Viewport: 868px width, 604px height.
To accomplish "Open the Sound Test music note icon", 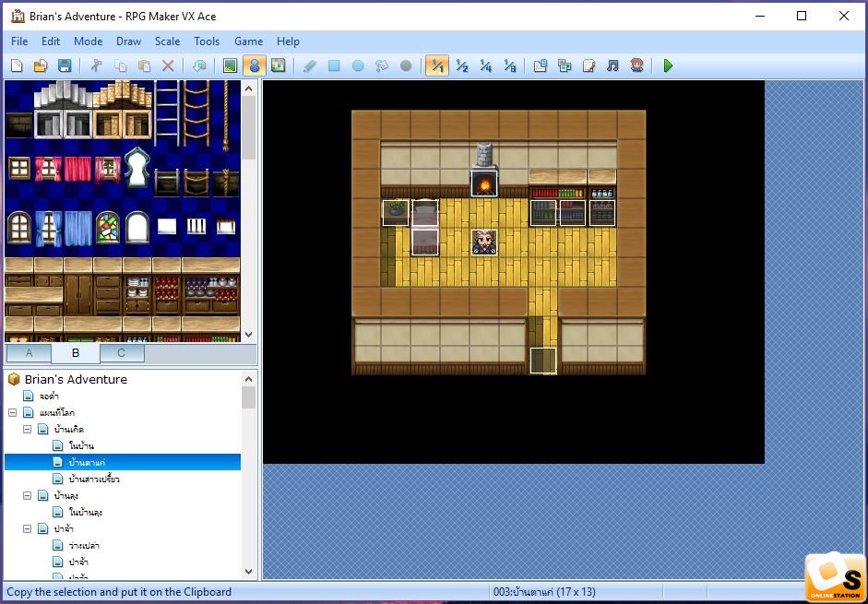I will (612, 65).
